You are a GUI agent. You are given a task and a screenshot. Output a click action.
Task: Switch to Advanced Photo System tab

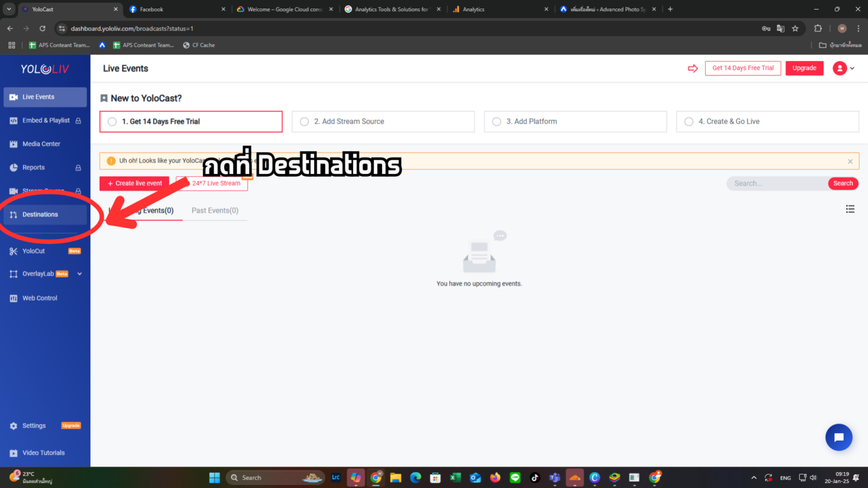pyautogui.click(x=608, y=9)
